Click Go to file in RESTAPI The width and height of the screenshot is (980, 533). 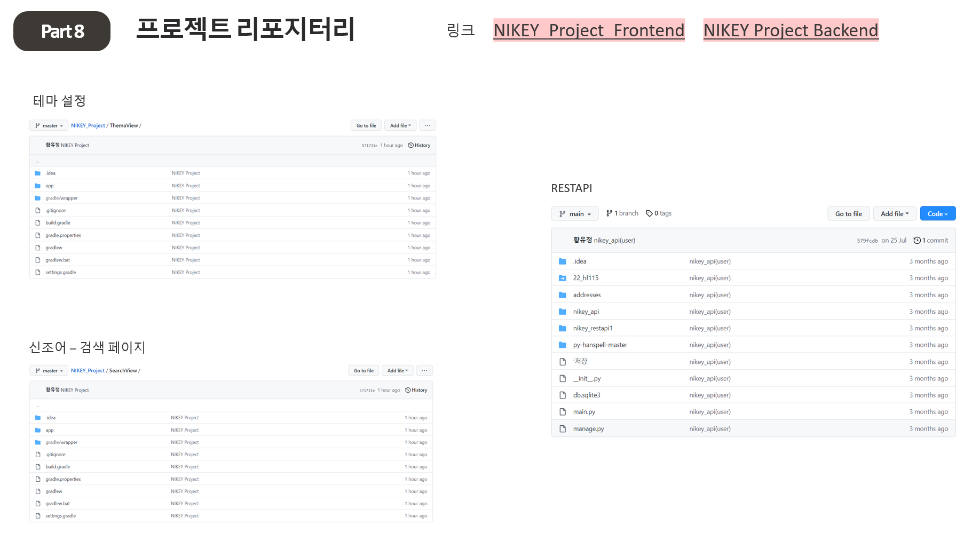tap(848, 213)
